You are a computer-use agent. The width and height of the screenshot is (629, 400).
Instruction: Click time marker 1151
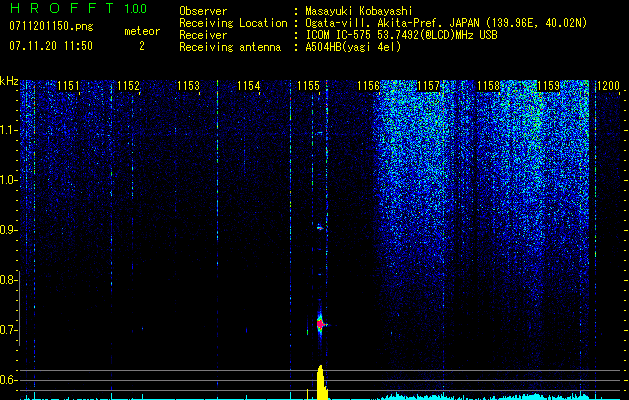click(x=69, y=85)
